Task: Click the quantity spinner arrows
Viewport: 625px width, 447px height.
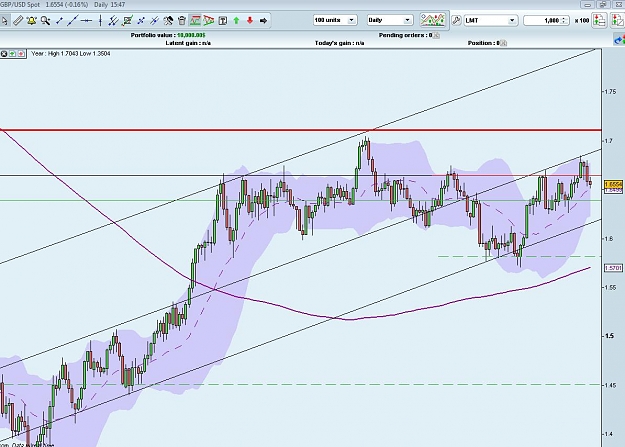Action: coord(564,20)
